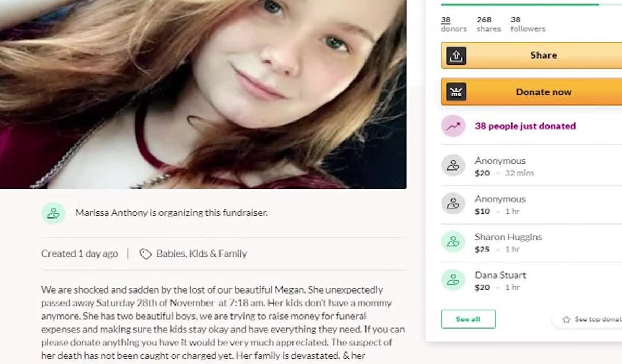The width and height of the screenshot is (622, 364).
Task: Click Dana Stuart's green avatar icon
Action: (x=453, y=280)
